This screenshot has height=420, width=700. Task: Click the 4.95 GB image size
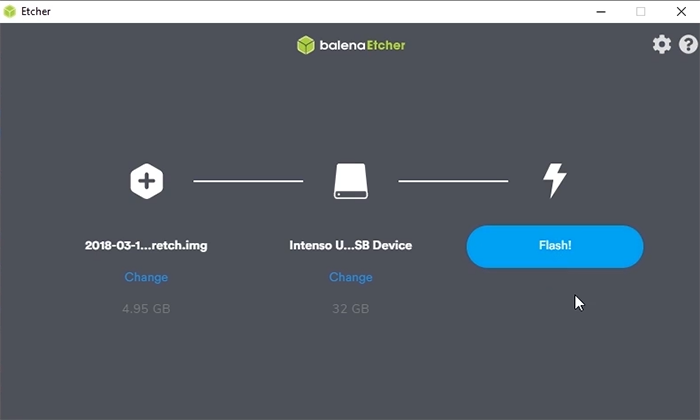coord(146,308)
